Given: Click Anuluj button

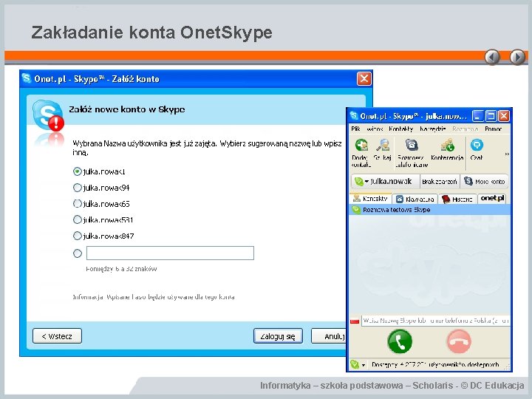Looking at the screenshot, I should pyautogui.click(x=329, y=336).
